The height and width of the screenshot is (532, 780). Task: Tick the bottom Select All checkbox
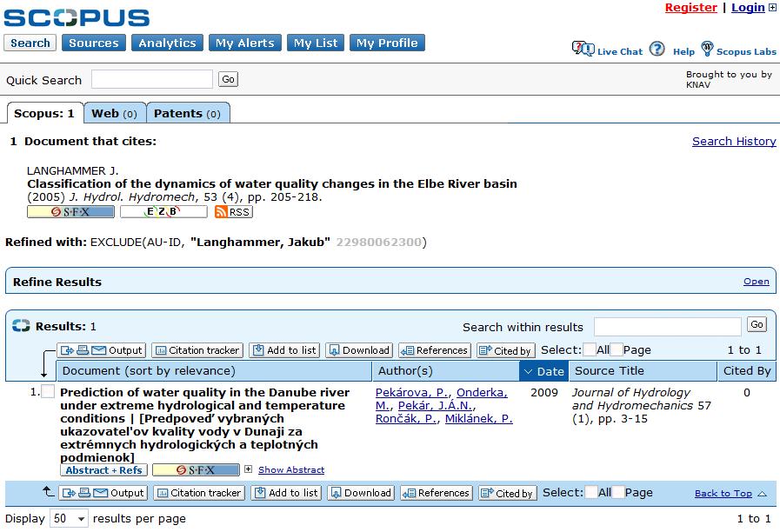[x=591, y=492]
